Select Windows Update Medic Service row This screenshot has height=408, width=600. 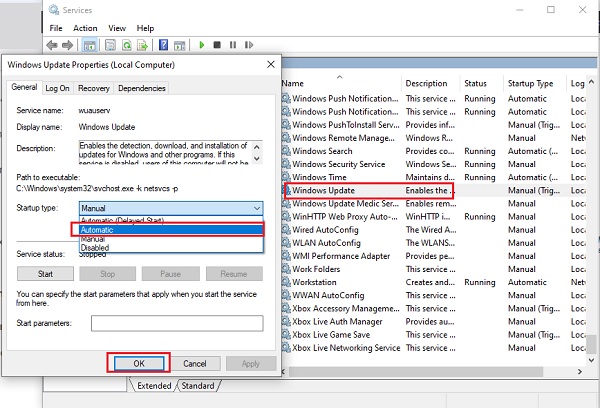[x=434, y=203]
